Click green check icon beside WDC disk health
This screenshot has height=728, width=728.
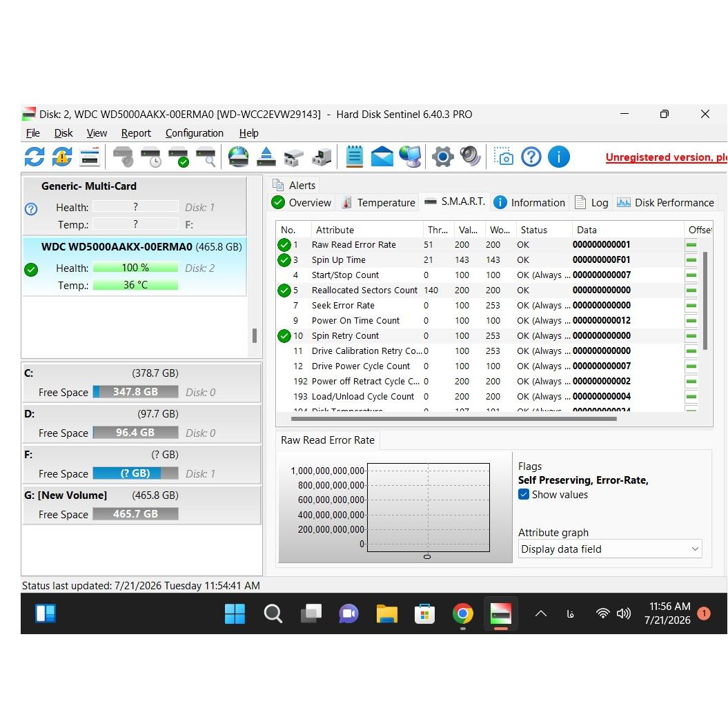coord(31,269)
